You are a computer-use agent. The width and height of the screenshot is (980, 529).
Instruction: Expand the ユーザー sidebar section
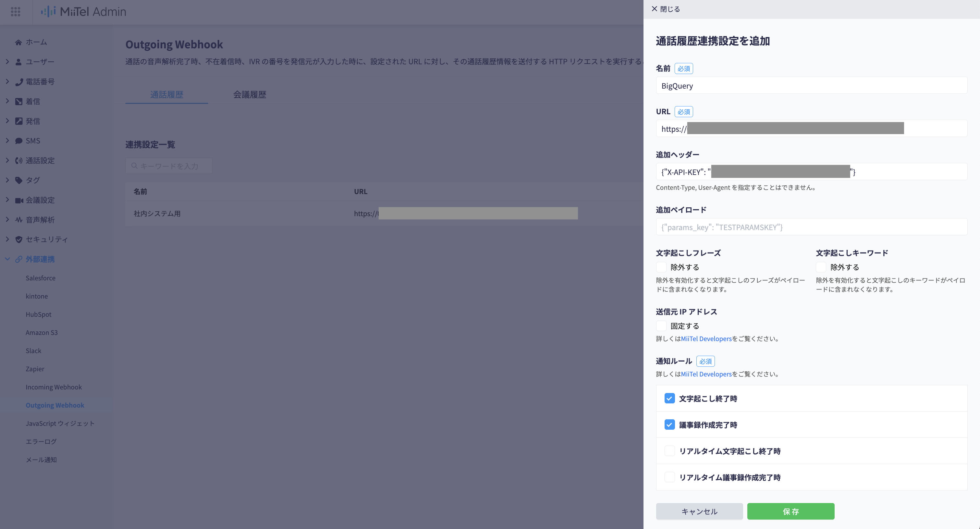click(7, 62)
